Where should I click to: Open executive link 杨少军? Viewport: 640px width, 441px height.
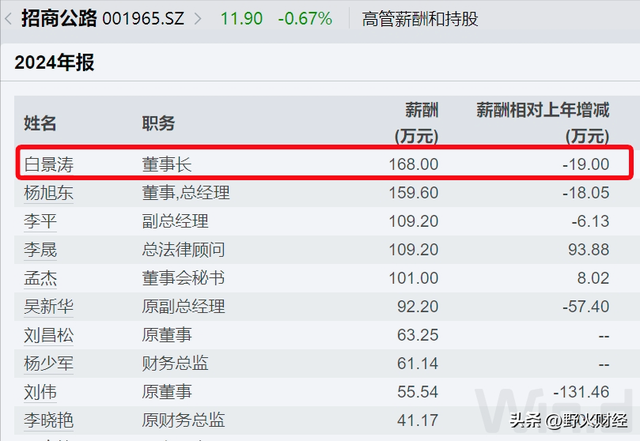tap(49, 363)
